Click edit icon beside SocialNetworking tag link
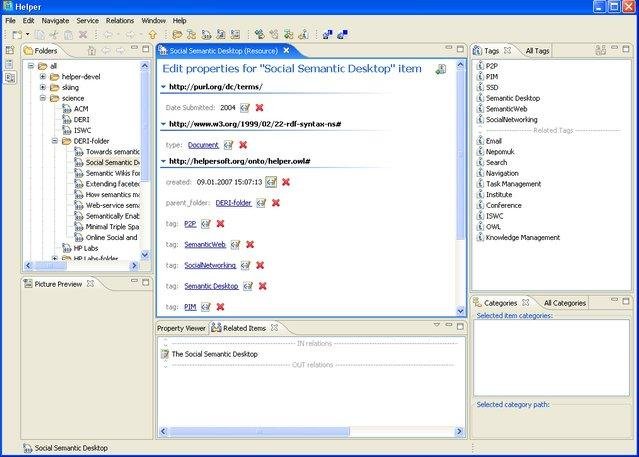This screenshot has width=639, height=457. pos(245,265)
